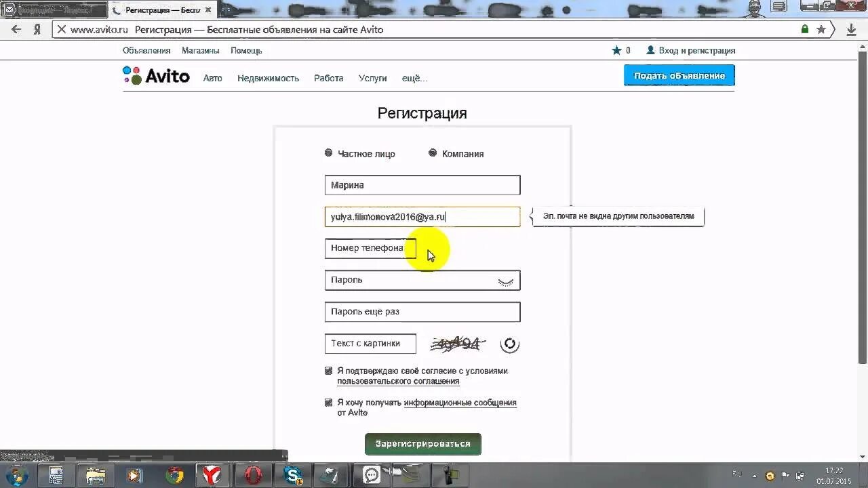Go to the Авто category

(213, 78)
